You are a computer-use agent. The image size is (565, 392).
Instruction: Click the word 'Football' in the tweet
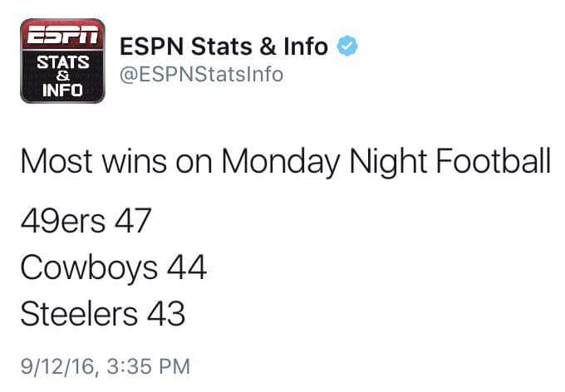pos(494,160)
